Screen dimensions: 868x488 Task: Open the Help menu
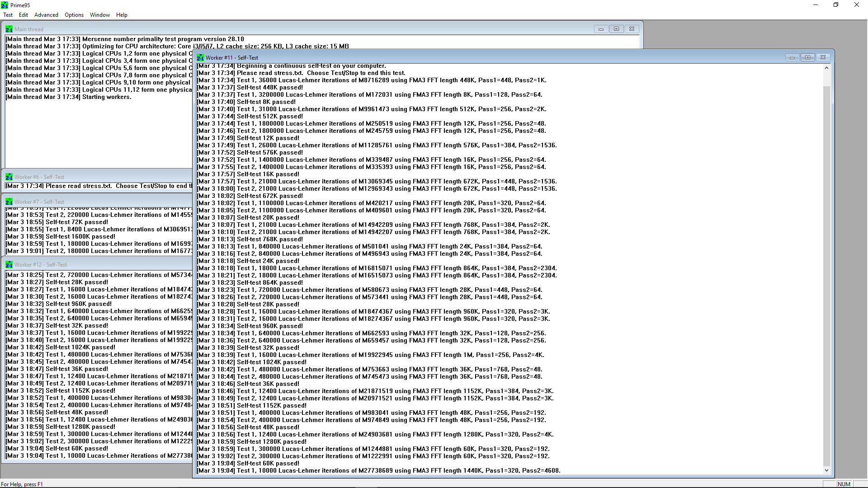click(x=122, y=15)
